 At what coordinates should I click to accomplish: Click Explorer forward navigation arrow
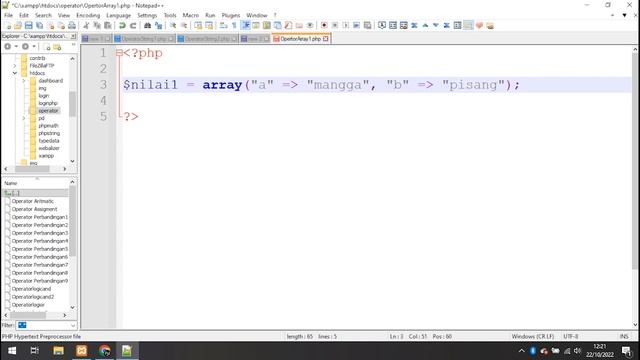coord(25,47)
